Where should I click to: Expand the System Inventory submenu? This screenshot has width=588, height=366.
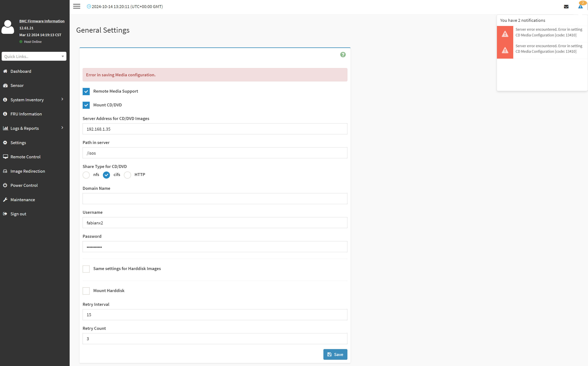click(x=27, y=100)
